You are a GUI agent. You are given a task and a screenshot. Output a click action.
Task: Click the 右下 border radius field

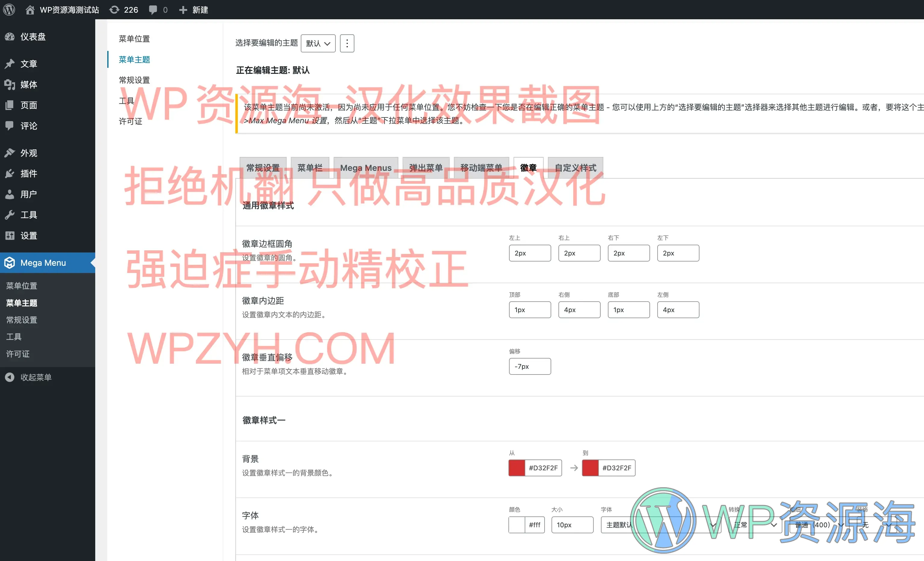628,253
